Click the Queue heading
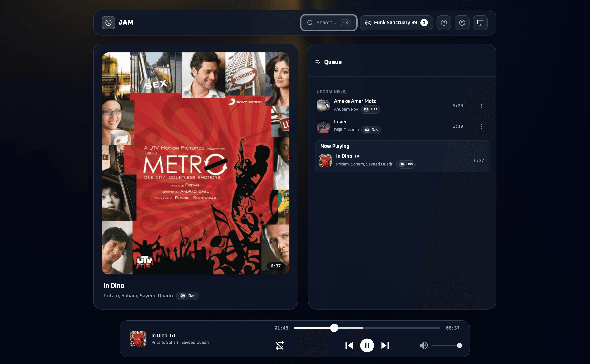Screen dimensions: 590x364 333,62
